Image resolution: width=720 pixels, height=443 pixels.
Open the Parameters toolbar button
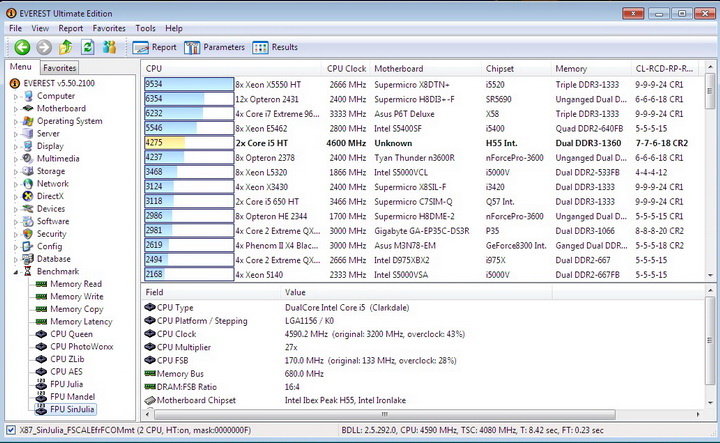tap(214, 47)
